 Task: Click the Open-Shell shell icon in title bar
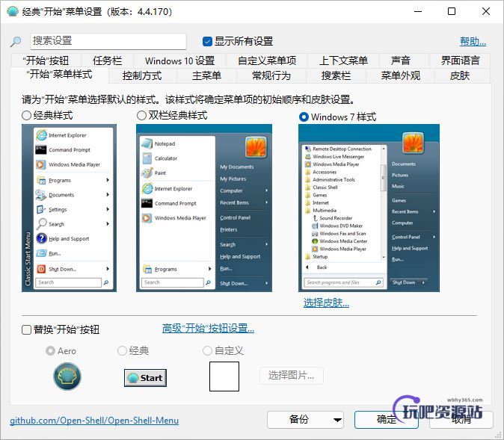pos(13,11)
